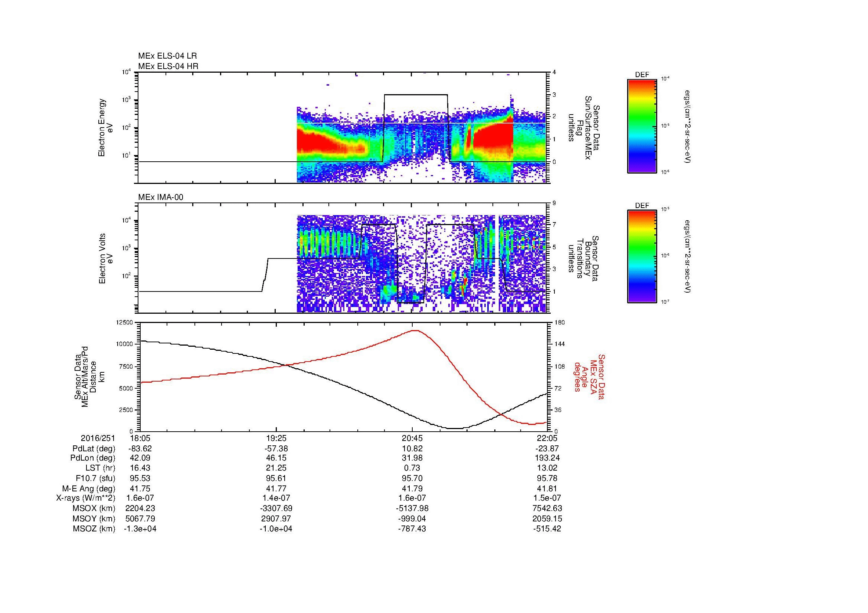This screenshot has width=868, height=613.
Task: Click the 22:05 time tick label
Action: coord(547,438)
